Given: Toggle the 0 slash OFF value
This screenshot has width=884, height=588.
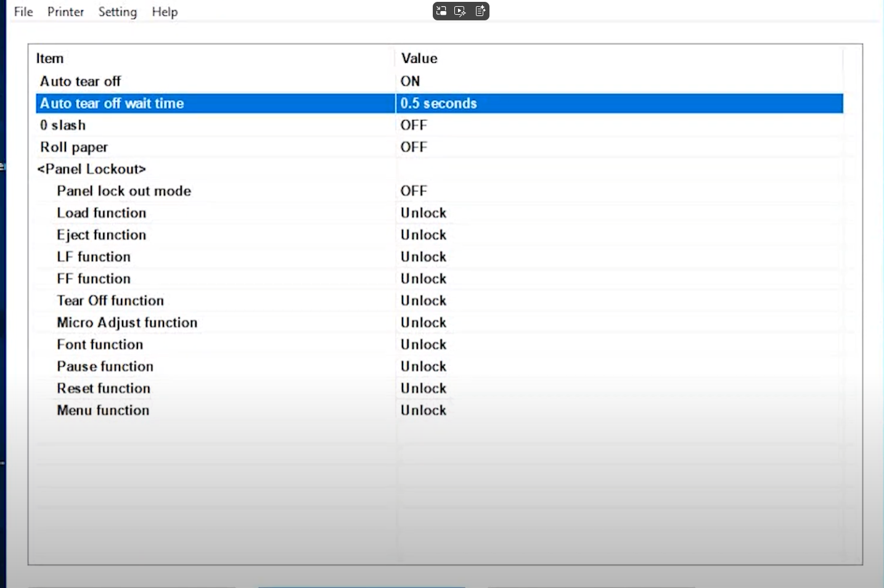Looking at the screenshot, I should pyautogui.click(x=414, y=125).
